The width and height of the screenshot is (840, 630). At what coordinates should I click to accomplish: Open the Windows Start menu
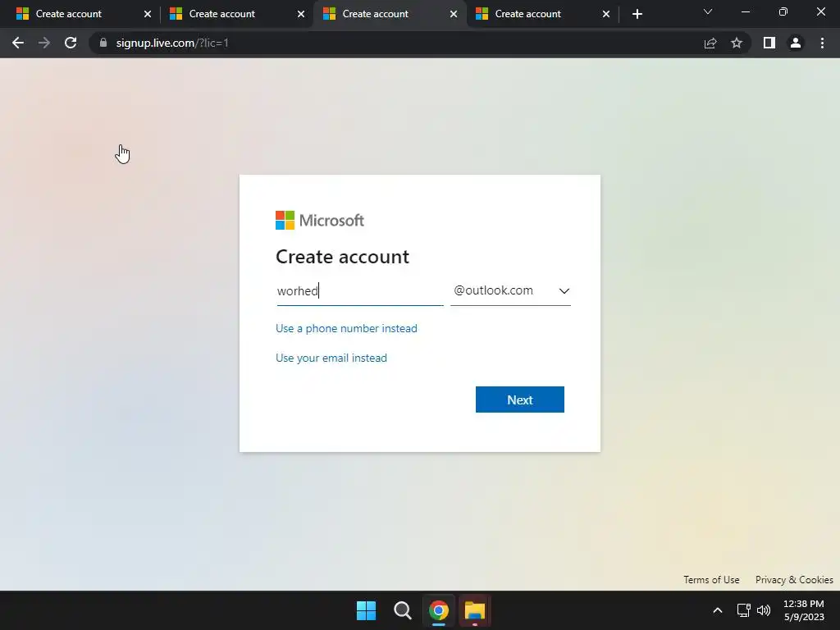click(367, 610)
